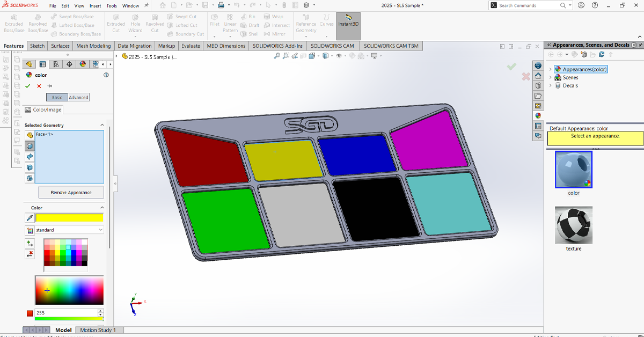644x337 pixels.
Task: Click the Remove Appearance button
Action: coord(71,193)
